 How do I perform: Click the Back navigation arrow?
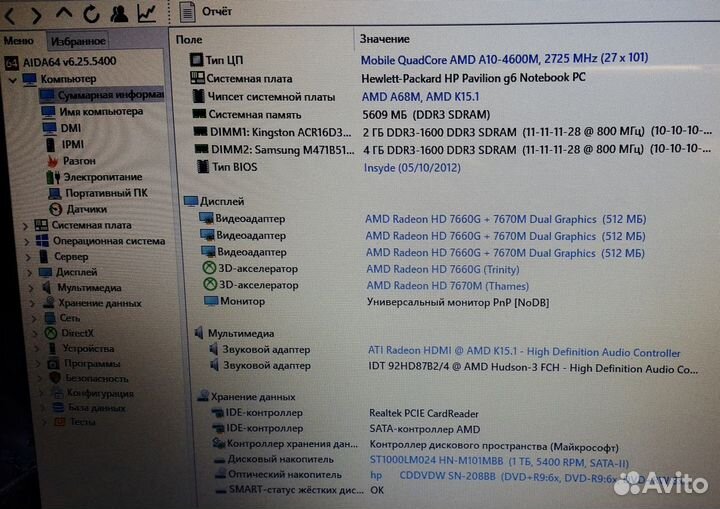coord(10,16)
